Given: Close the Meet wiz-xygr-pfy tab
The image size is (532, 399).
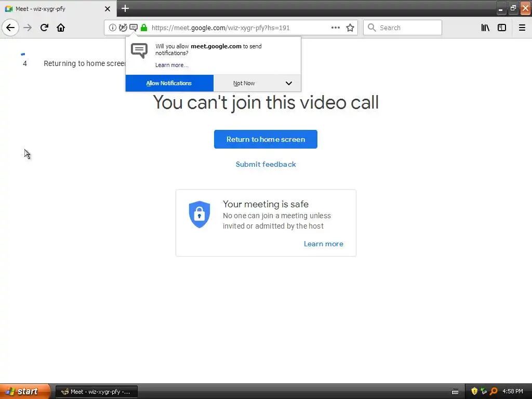Looking at the screenshot, I should [108, 9].
